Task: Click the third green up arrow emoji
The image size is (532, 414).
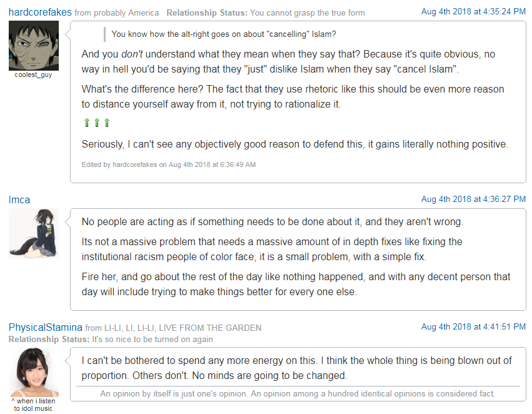Action: pos(107,123)
